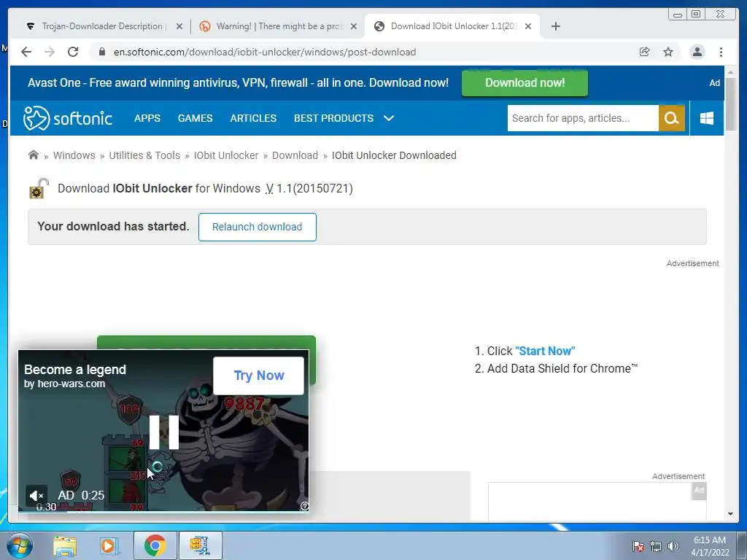The image size is (747, 560).
Task: Open the Chrome three-dot menu
Action: (x=721, y=52)
